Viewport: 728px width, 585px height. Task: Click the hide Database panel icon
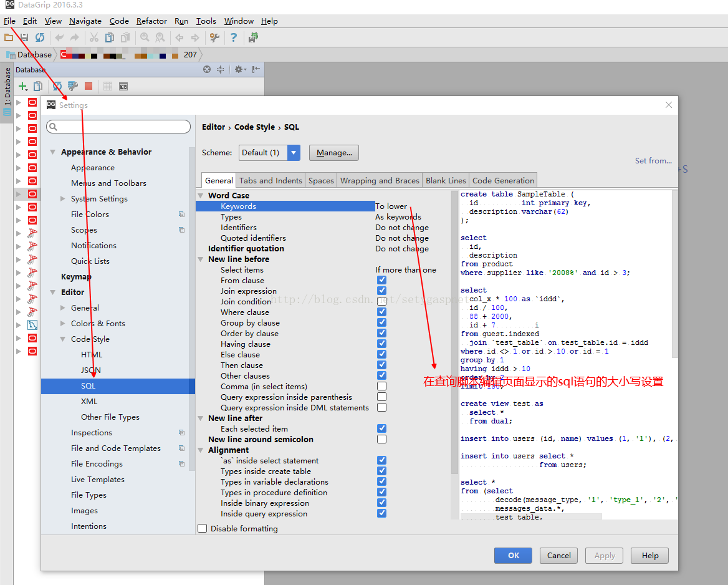[256, 69]
